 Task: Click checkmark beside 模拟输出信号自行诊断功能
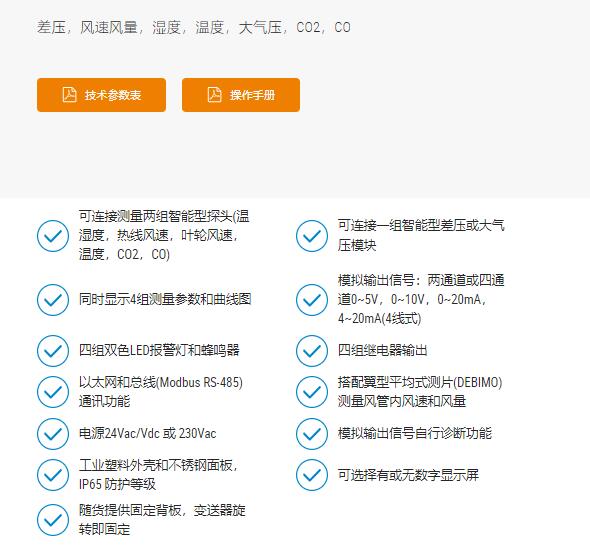click(x=312, y=434)
